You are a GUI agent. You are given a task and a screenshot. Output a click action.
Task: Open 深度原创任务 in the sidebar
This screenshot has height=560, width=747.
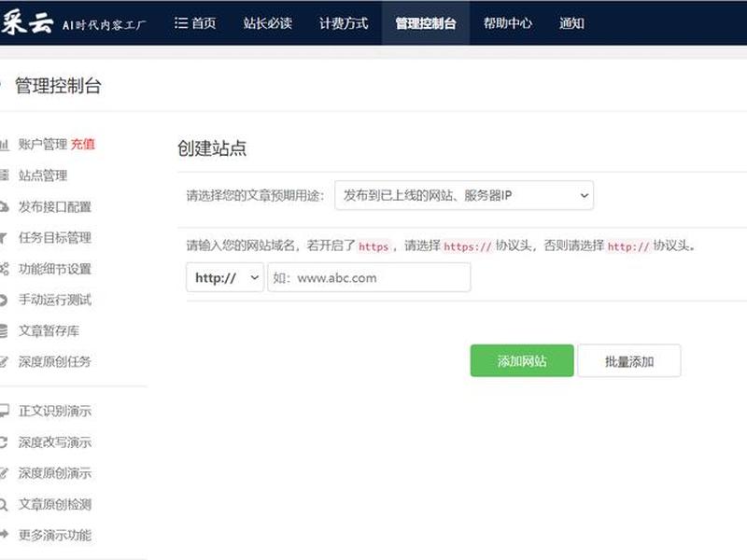(55, 362)
